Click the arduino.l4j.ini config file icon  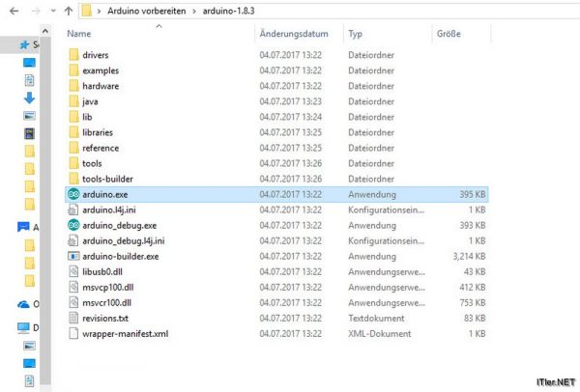point(73,210)
